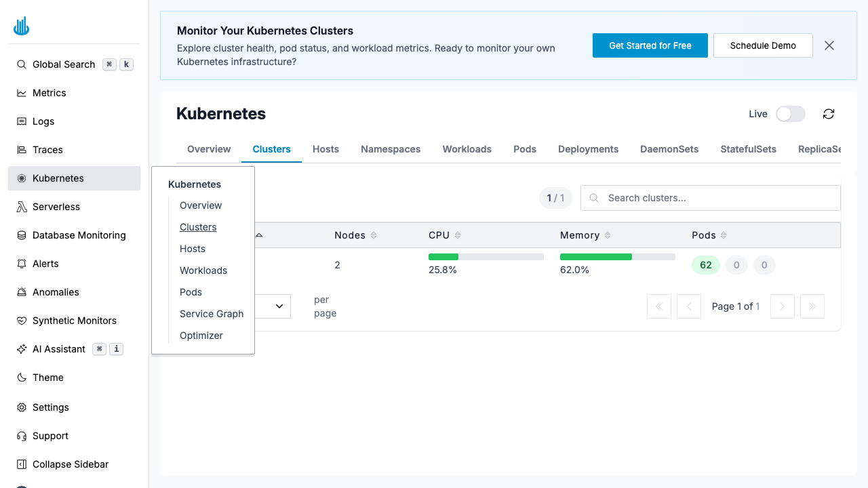Collapse the sidebar
The image size is (868, 488).
[71, 464]
